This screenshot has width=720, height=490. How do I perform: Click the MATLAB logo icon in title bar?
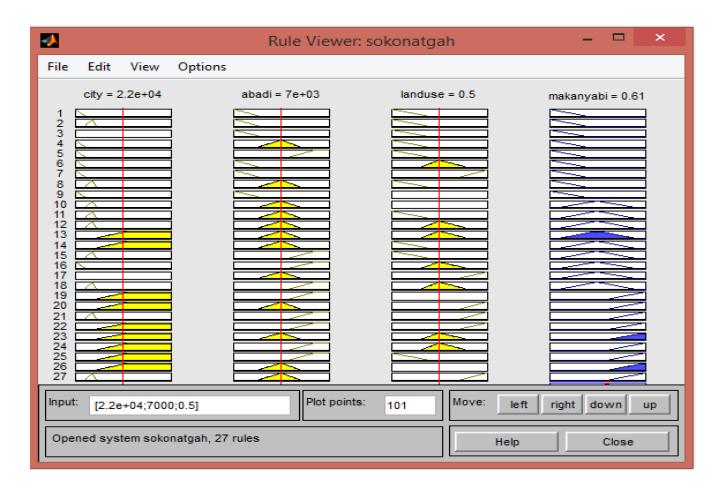(x=50, y=40)
